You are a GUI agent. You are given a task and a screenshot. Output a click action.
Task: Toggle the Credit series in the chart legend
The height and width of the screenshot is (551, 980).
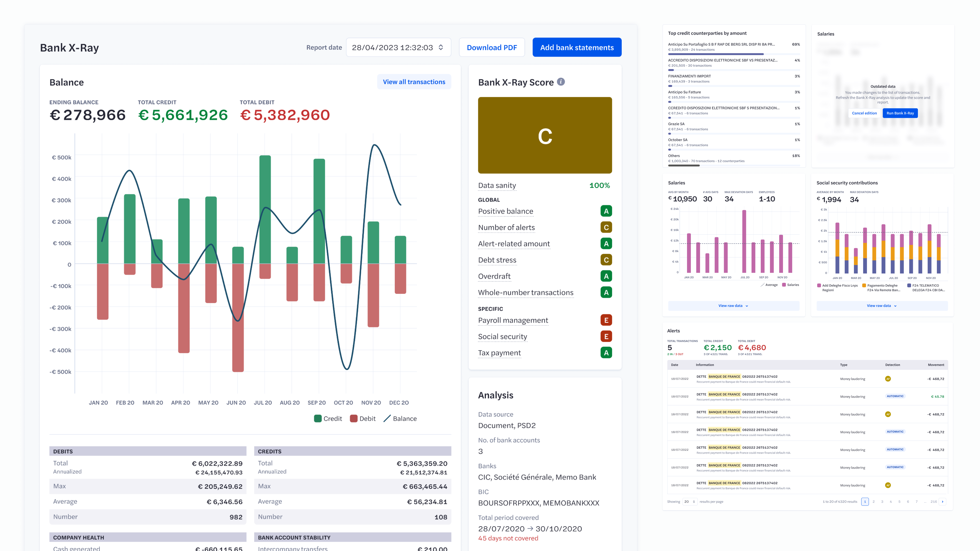coord(328,418)
